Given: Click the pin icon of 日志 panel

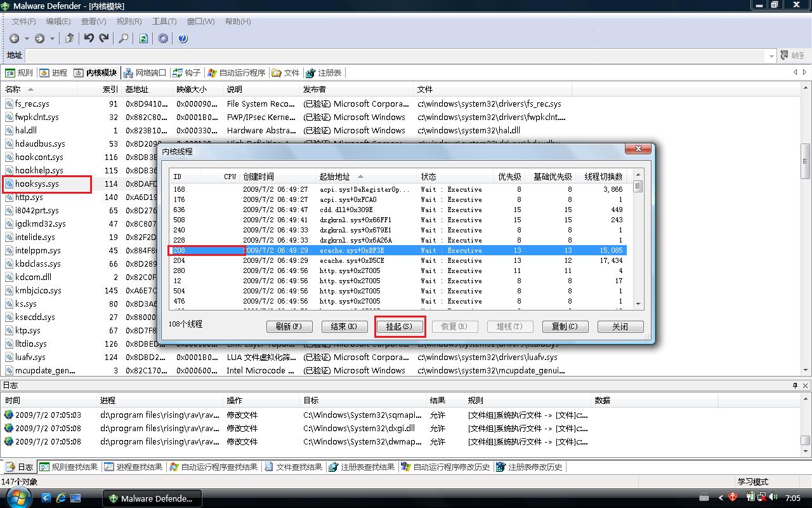Looking at the screenshot, I should click(796, 385).
